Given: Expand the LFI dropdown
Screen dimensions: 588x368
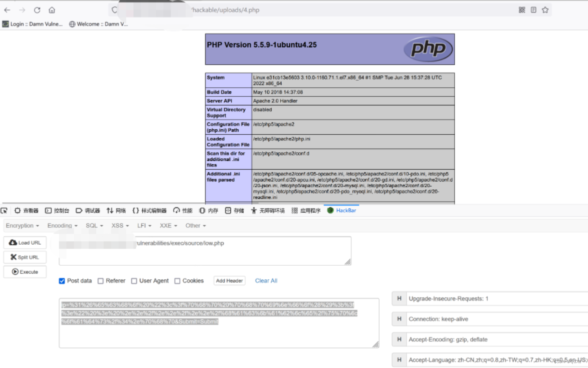Looking at the screenshot, I should coord(144,226).
